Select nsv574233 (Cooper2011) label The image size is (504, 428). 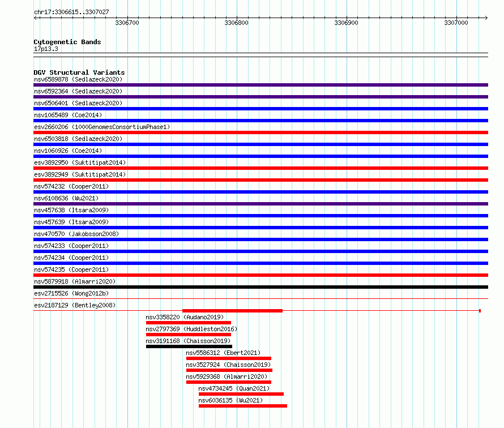[x=71, y=246]
